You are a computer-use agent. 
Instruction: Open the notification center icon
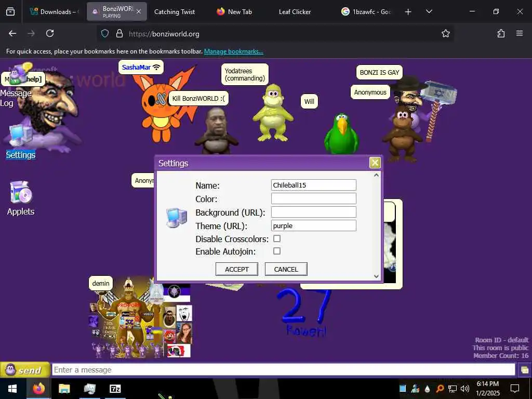515,389
